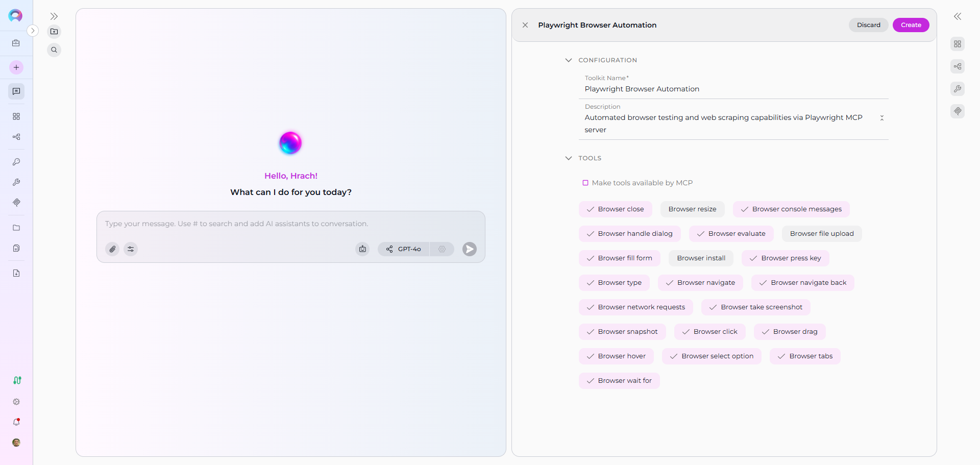Click the new folder icon near the top left
Image resolution: width=980 pixels, height=465 pixels.
(54, 32)
